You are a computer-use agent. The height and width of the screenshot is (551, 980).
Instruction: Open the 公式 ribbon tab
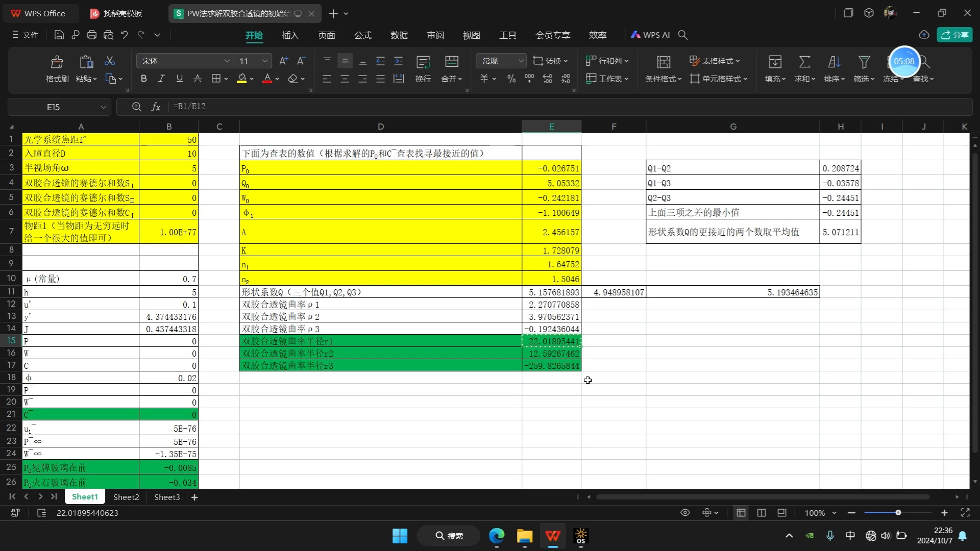(362, 35)
